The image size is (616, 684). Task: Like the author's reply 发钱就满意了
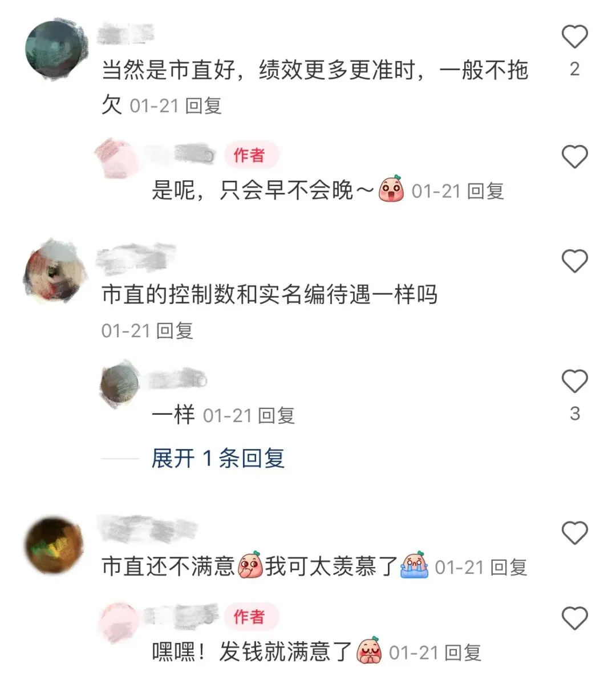[x=574, y=618]
